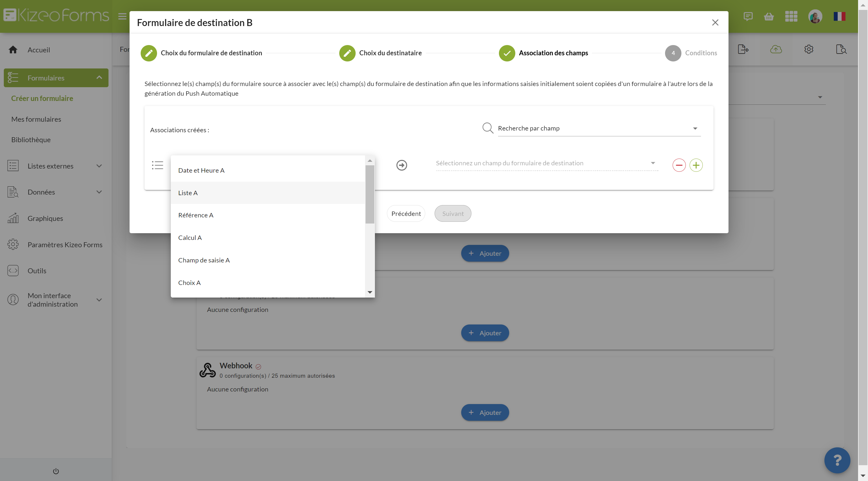Remove association with red minus button
The image size is (868, 481).
678,165
